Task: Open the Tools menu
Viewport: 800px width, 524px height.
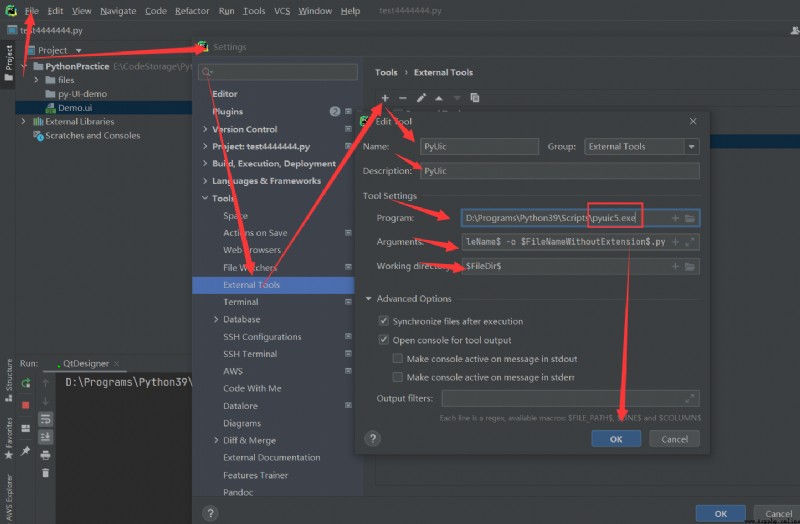Action: [254, 11]
